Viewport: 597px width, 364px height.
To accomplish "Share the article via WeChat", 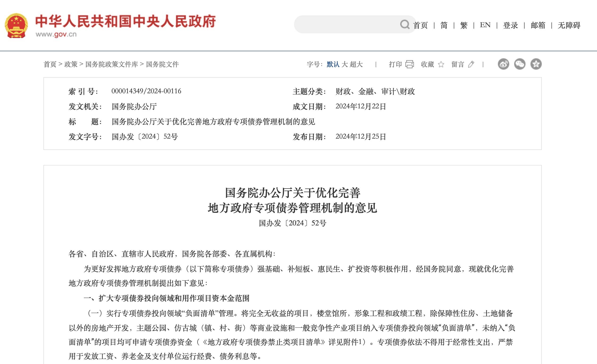I will tap(520, 64).
